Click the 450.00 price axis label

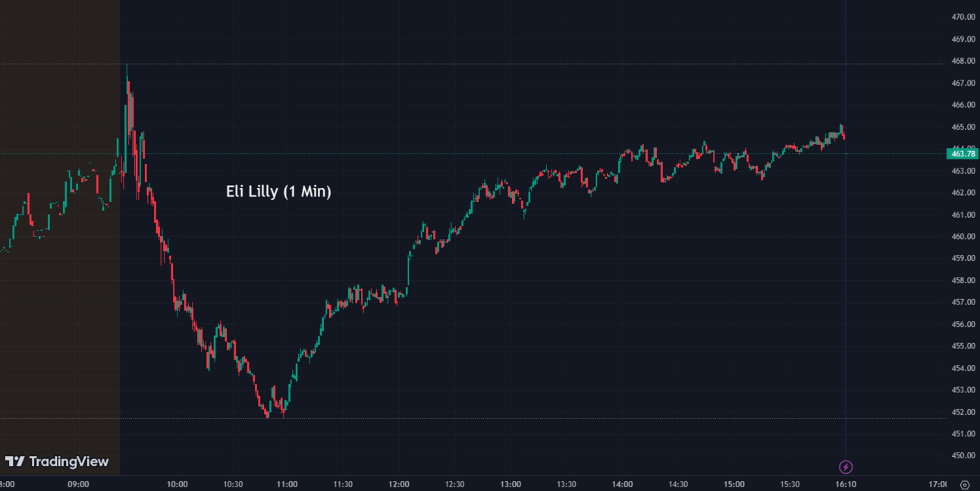coord(962,455)
